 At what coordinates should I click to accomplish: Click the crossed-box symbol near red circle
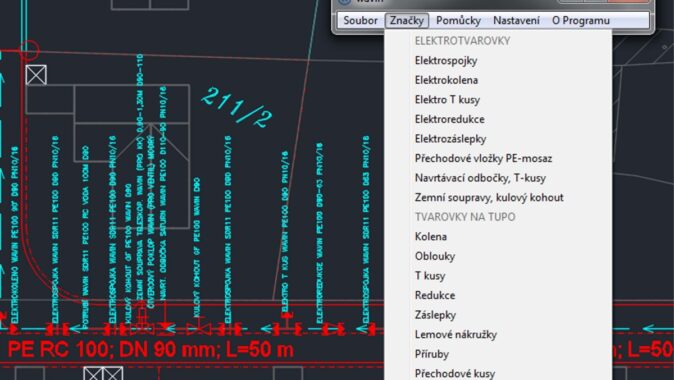tap(36, 75)
